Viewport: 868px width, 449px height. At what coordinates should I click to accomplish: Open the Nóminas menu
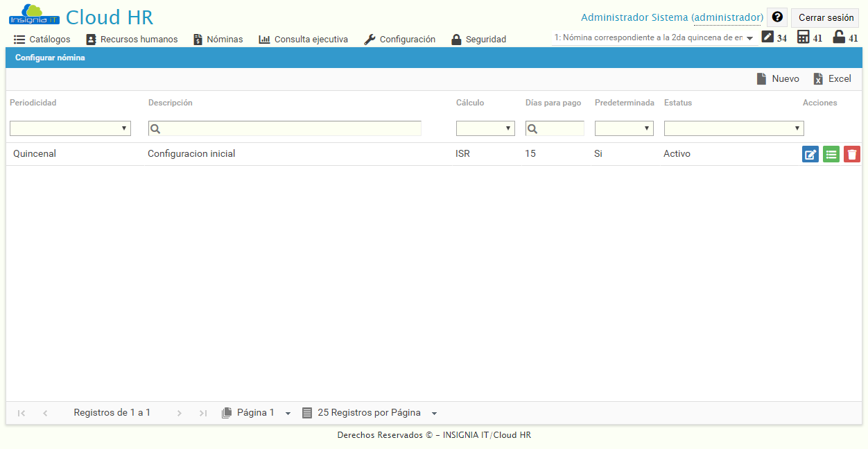click(x=218, y=39)
